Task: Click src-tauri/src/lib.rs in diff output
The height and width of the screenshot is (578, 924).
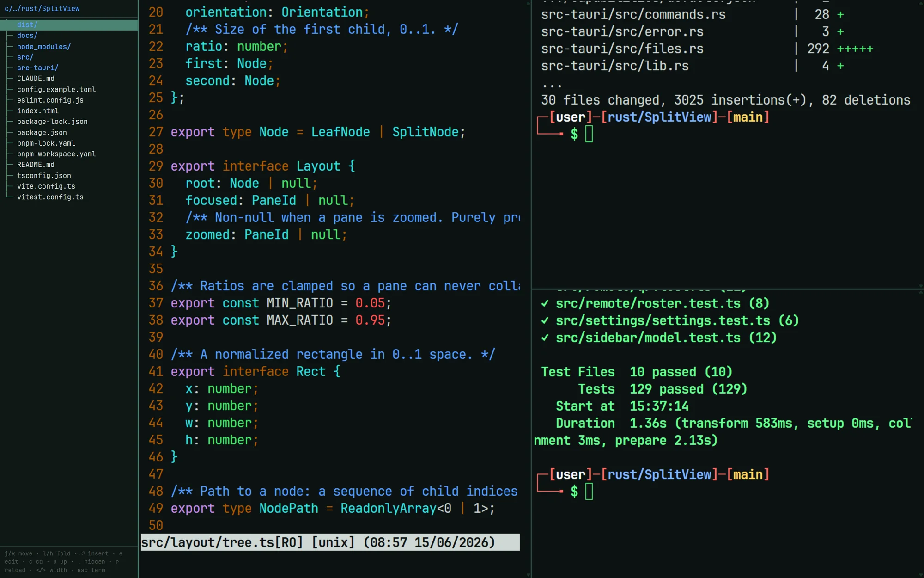Action: coord(614,66)
